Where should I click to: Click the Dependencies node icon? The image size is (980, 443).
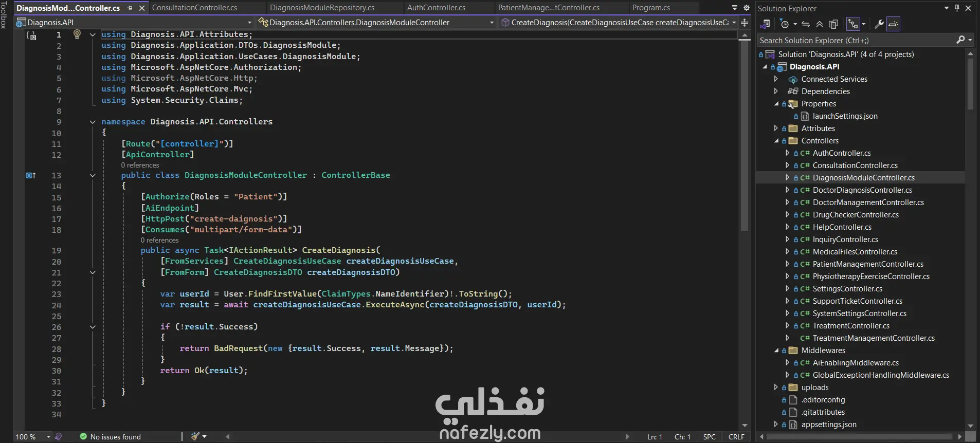(x=793, y=91)
